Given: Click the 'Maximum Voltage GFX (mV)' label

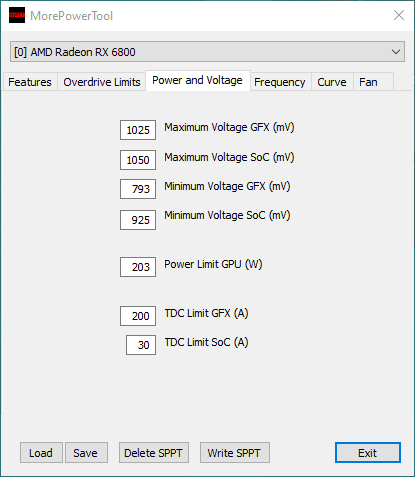Looking at the screenshot, I should [x=229, y=127].
